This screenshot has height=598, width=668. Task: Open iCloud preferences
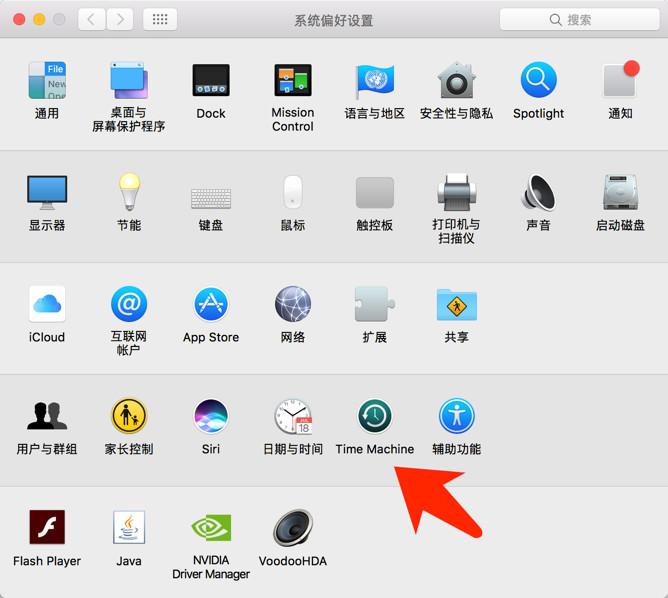(47, 304)
